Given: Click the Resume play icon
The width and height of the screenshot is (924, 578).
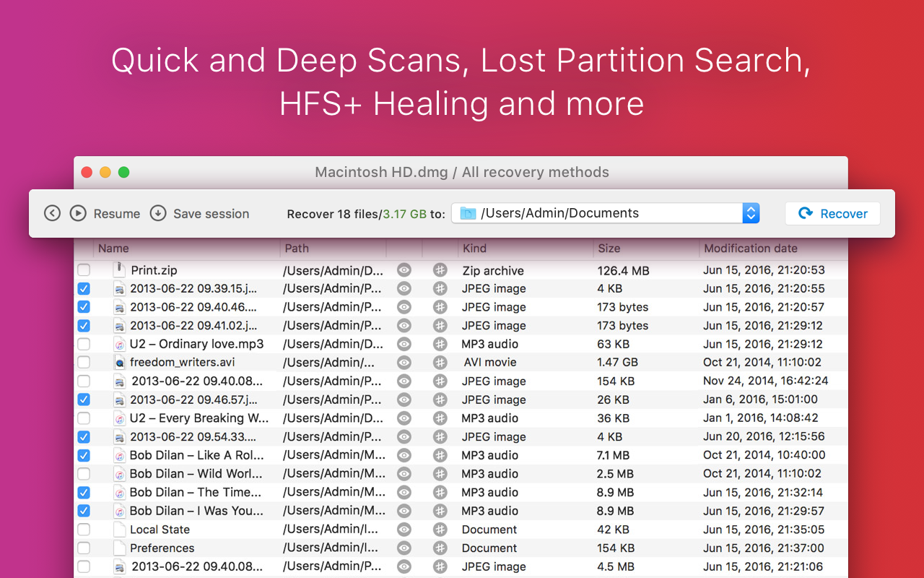Looking at the screenshot, I should [x=78, y=213].
